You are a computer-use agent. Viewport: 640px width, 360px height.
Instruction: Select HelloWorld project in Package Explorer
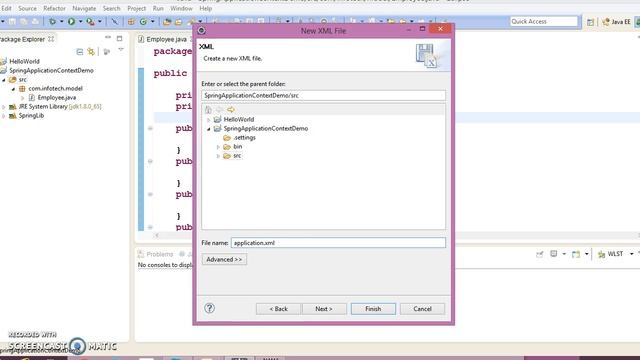click(24, 61)
